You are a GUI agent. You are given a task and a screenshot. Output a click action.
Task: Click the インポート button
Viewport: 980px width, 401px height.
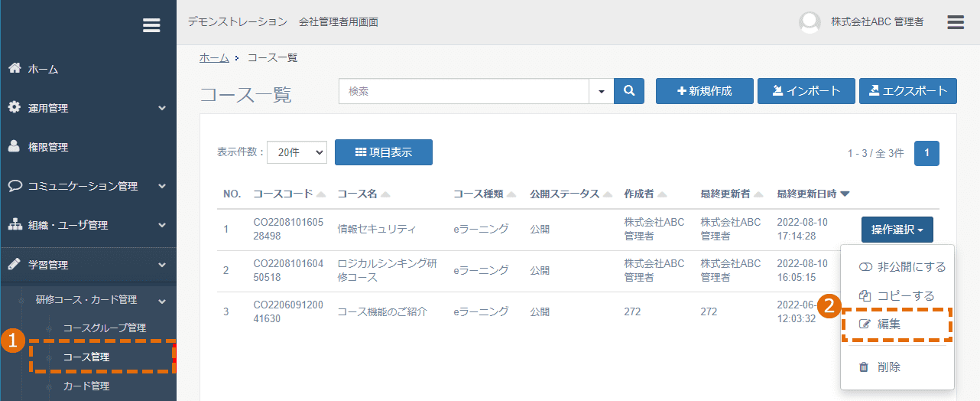click(x=806, y=91)
